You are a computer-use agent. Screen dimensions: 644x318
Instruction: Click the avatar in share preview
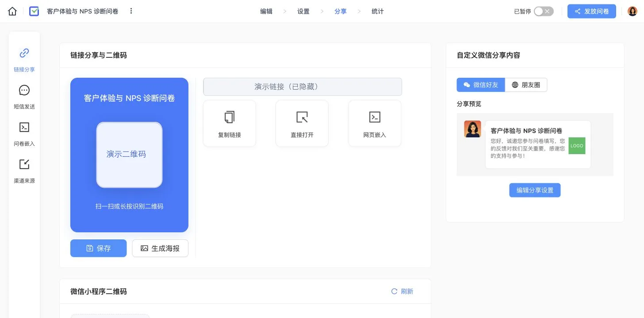(x=472, y=129)
